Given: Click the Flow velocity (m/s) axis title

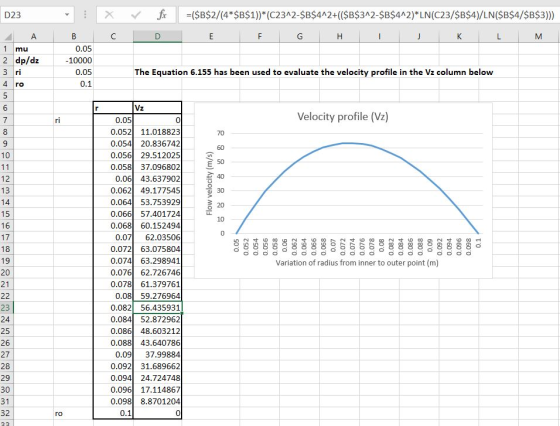Looking at the screenshot, I should pos(210,184).
